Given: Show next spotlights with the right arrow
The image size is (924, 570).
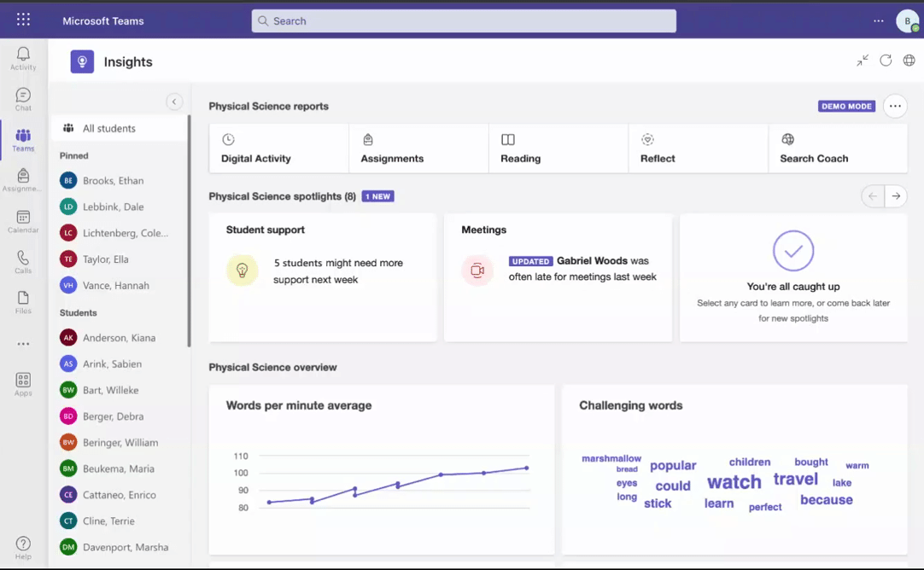Looking at the screenshot, I should (895, 196).
